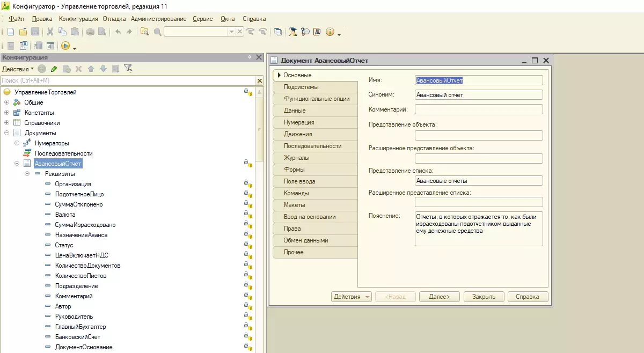Select the ПодотчетноеЛицо attribute in tree

pos(79,194)
